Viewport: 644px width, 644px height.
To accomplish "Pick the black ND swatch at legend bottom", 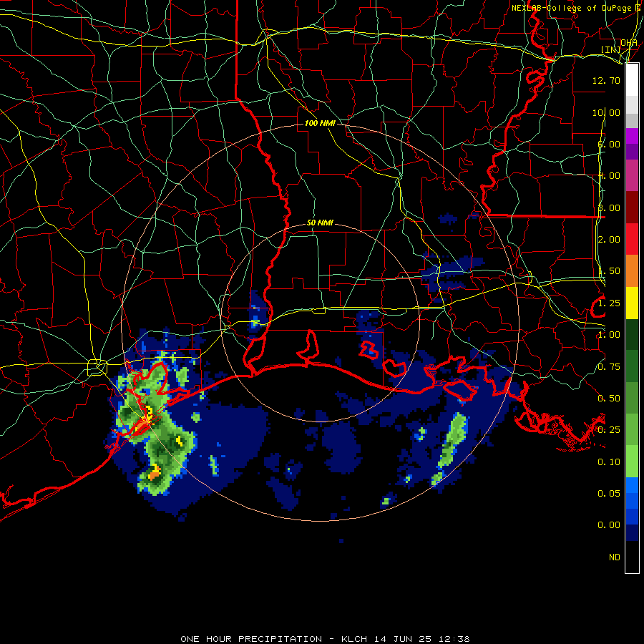I will tap(632, 557).
